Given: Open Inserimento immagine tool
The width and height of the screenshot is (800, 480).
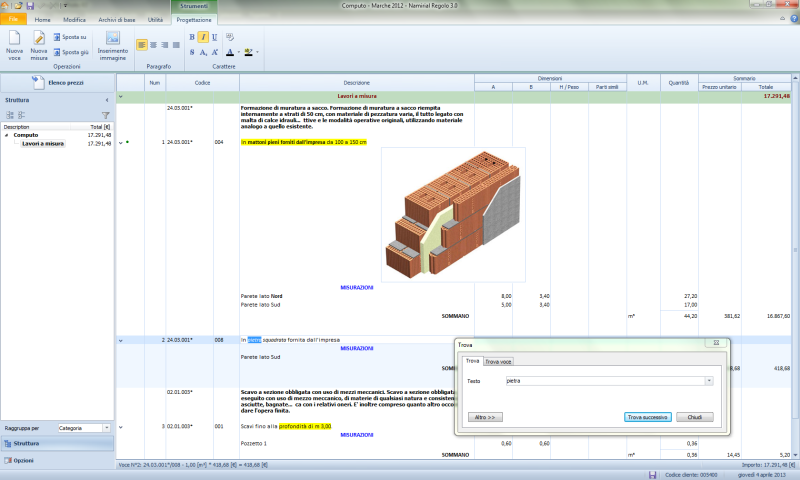Looking at the screenshot, I should click(x=113, y=42).
